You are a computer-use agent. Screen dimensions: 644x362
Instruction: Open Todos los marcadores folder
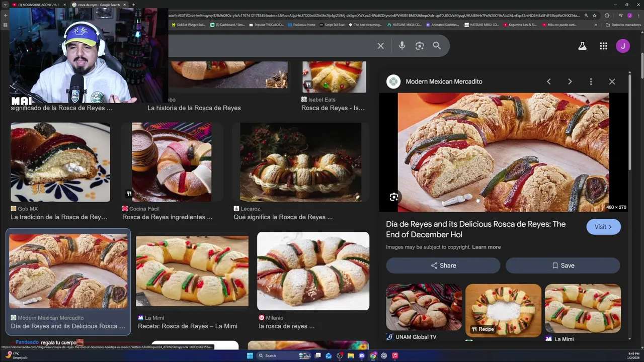click(x=623, y=25)
